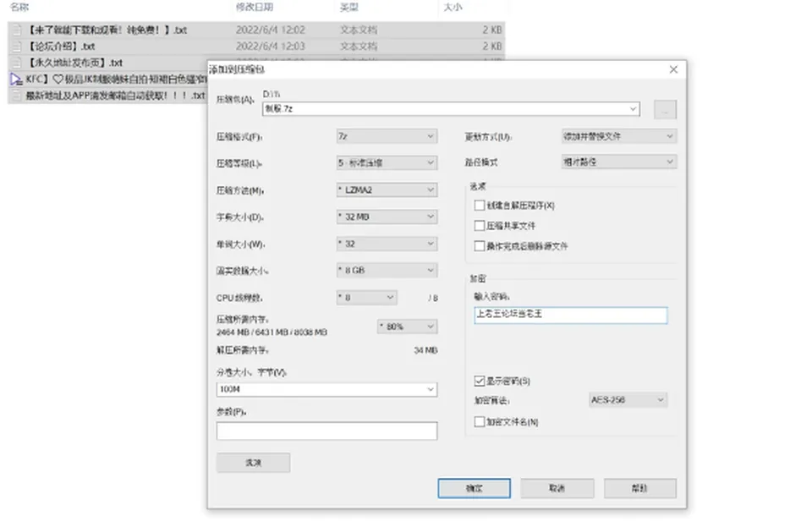The image size is (812, 527).
Task: Open the 字典大小 32 MB dropdown
Action: tap(387, 217)
